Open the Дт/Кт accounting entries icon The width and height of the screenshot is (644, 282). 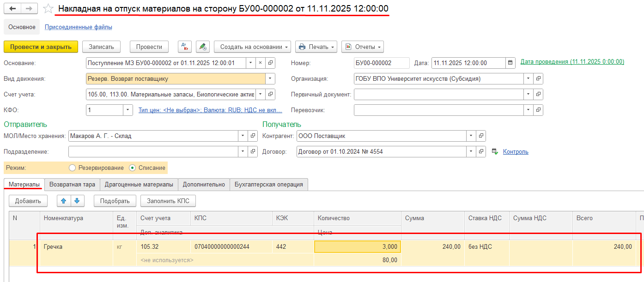click(x=185, y=47)
